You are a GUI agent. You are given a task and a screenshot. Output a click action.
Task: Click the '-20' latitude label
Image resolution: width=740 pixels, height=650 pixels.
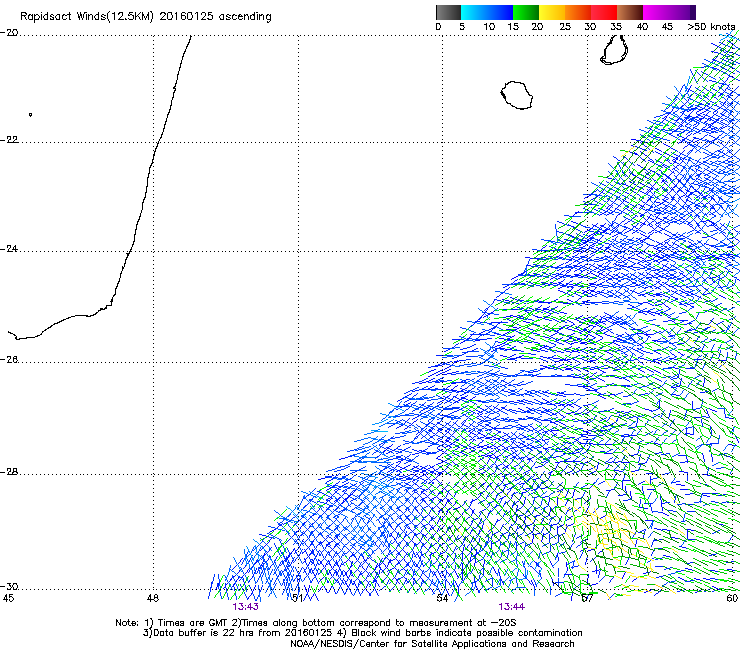tap(9, 33)
